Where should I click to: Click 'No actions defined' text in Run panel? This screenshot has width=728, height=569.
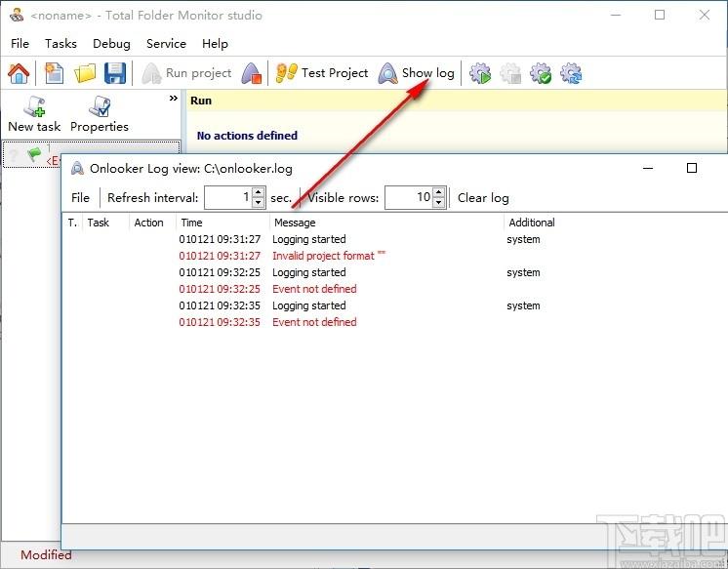pyautogui.click(x=247, y=136)
